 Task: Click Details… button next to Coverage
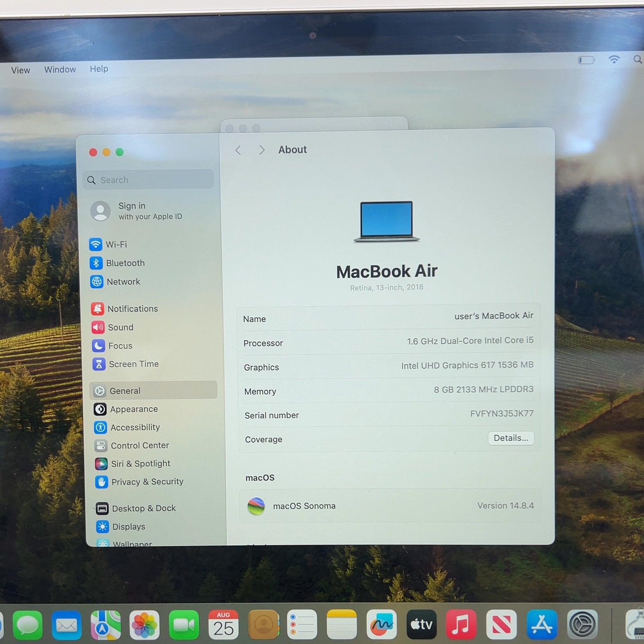[511, 438]
